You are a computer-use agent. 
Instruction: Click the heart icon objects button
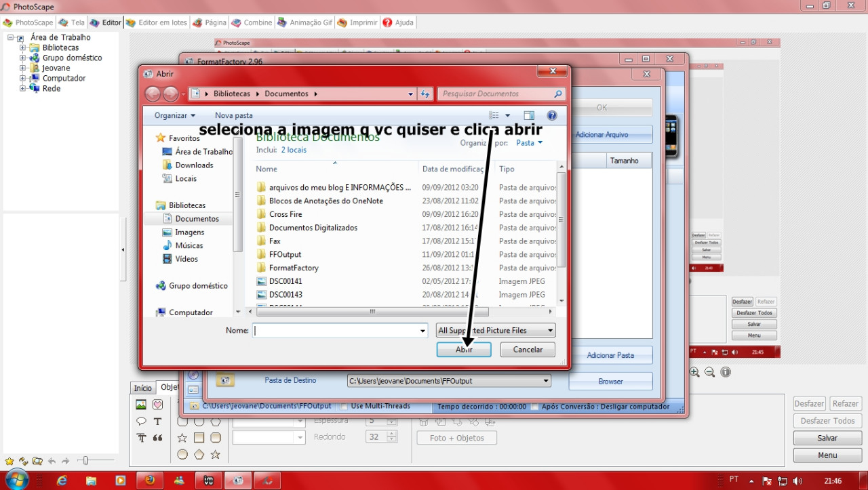(x=157, y=405)
